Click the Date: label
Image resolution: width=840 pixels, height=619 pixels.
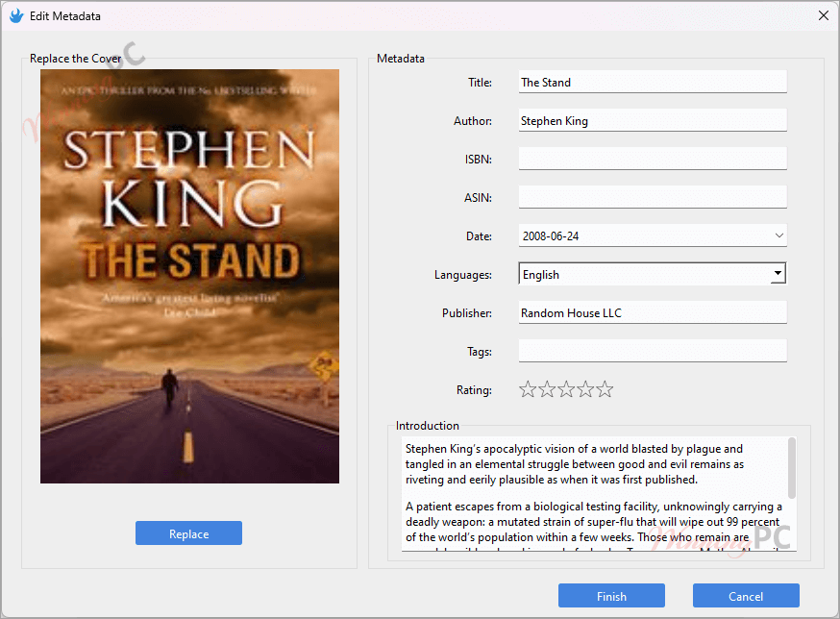coord(479,236)
